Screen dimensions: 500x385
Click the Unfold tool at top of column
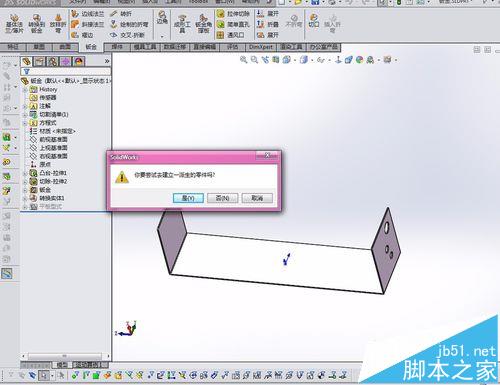(267, 14)
